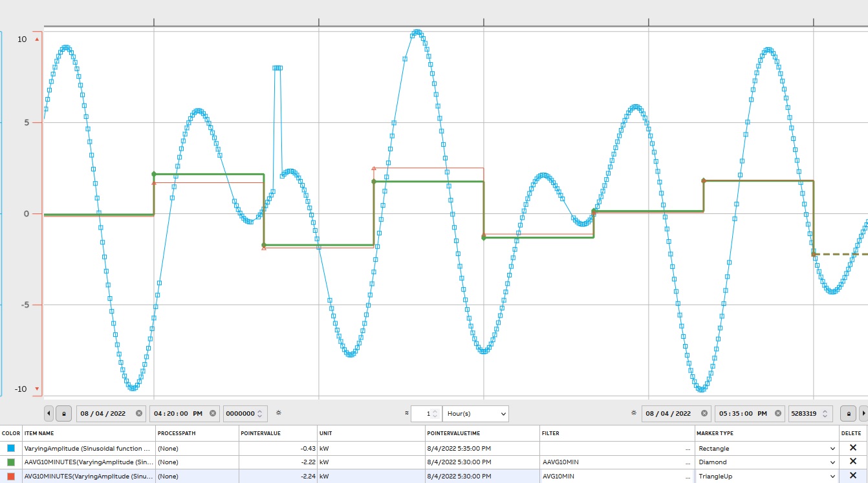
Task: Sort by POINTERVALUE column header
Action: pos(277,433)
